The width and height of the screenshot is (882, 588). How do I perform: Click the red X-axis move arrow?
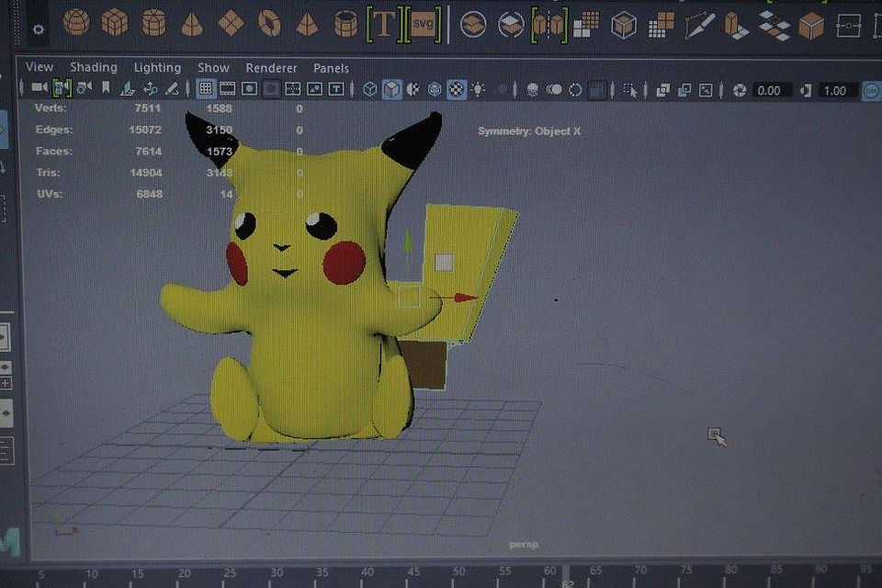click(465, 298)
